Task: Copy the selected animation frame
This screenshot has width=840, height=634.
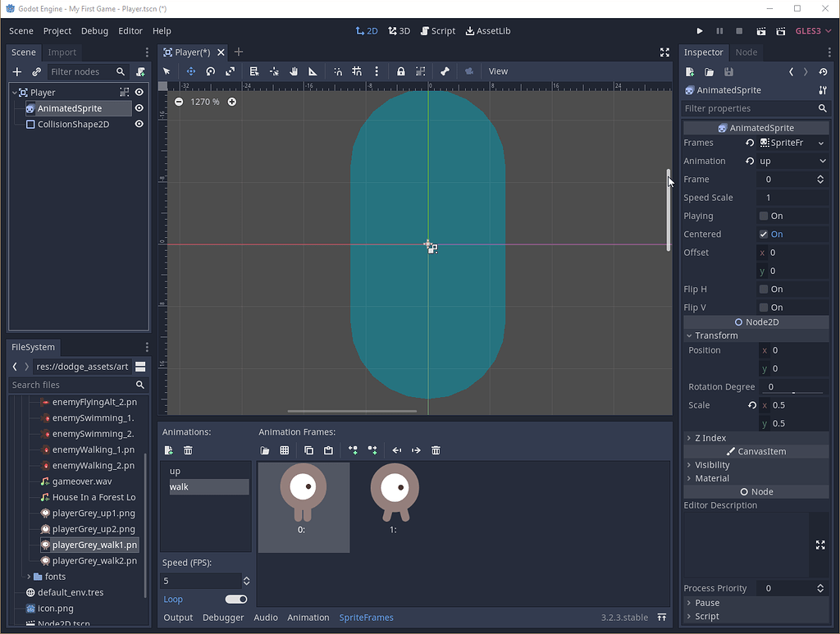Action: [x=309, y=449]
